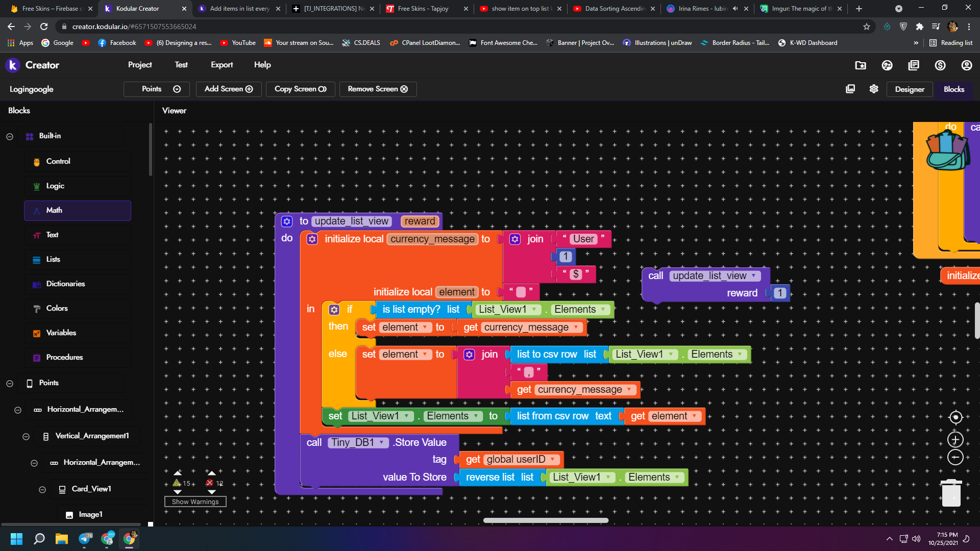Open mutator gear on update_list_view procedure
980x551 pixels.
click(287, 221)
